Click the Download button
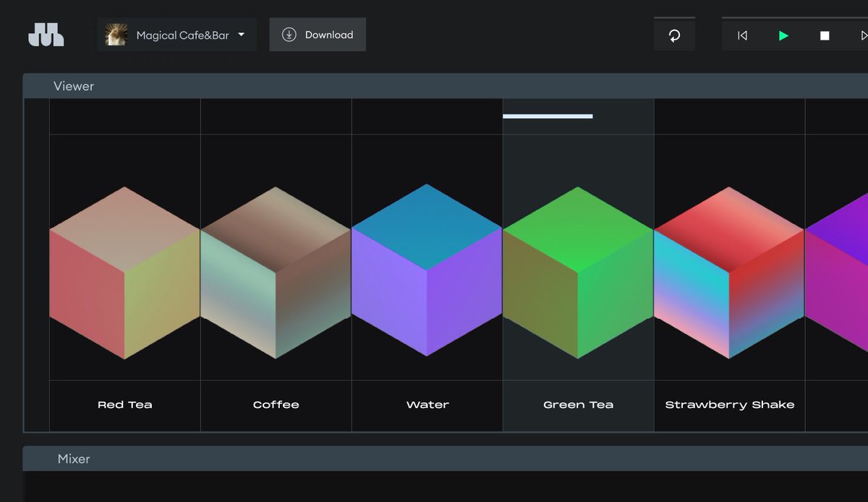The image size is (868, 502). coord(318,35)
